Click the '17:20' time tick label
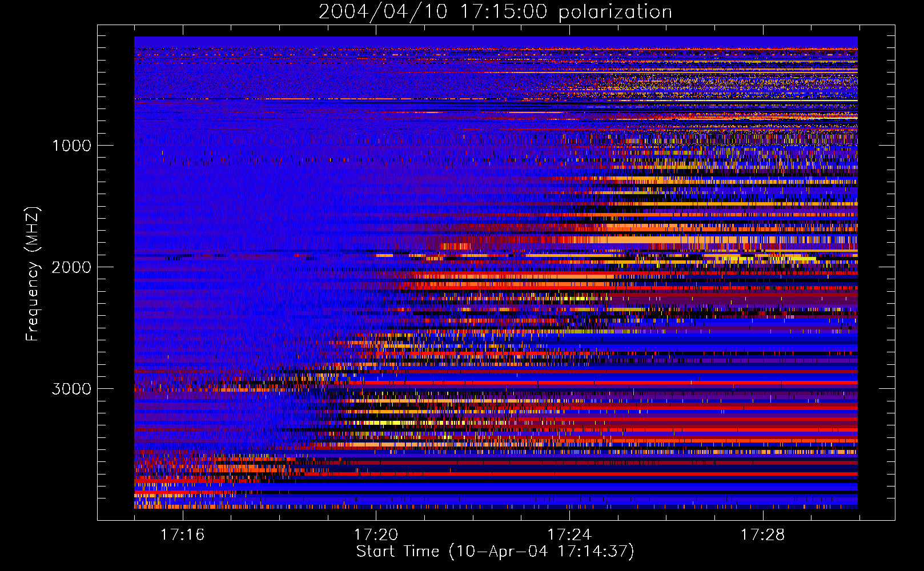Image resolution: width=924 pixels, height=571 pixels. [376, 535]
